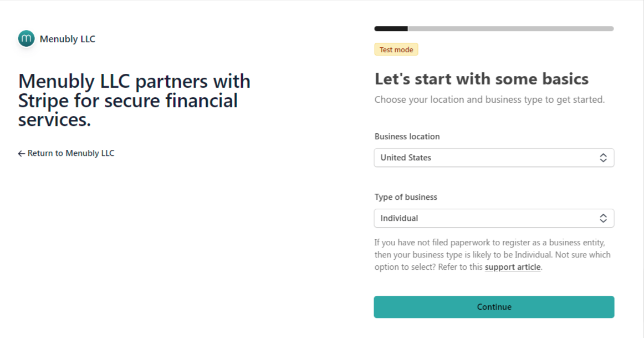Click the Test mode badge
The width and height of the screenshot is (644, 338).
(396, 50)
